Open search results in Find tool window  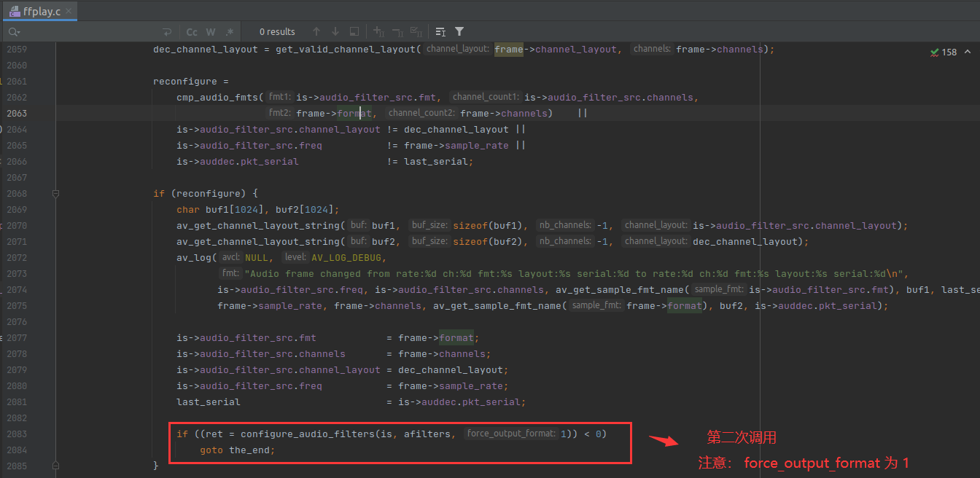tap(440, 32)
